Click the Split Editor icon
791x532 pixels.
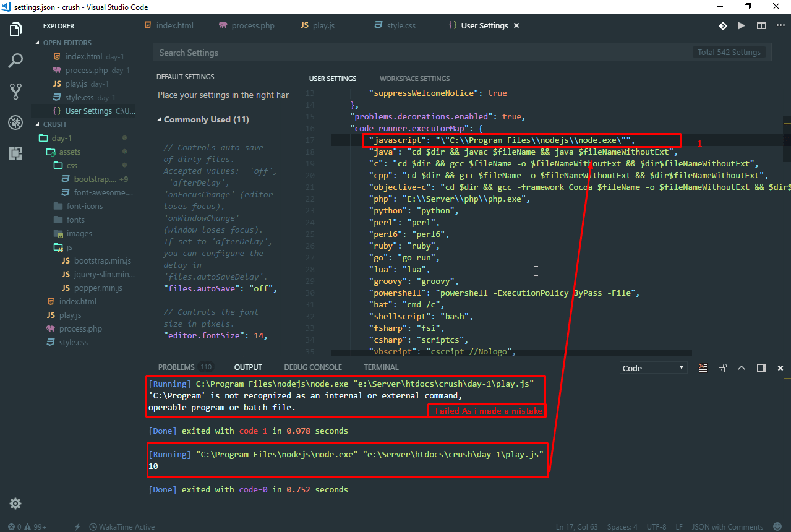(x=761, y=26)
